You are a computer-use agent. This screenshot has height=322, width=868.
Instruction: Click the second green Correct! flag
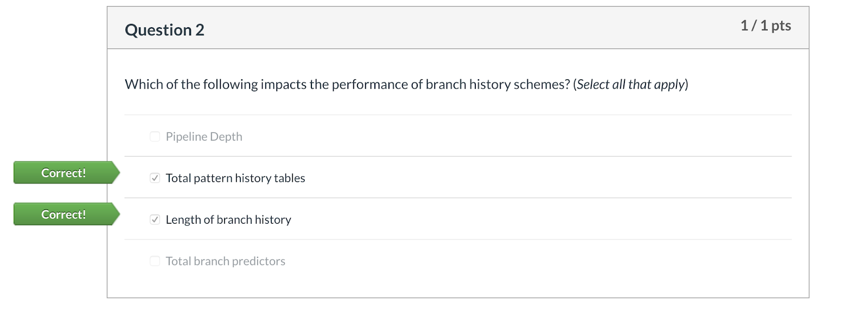(x=63, y=214)
